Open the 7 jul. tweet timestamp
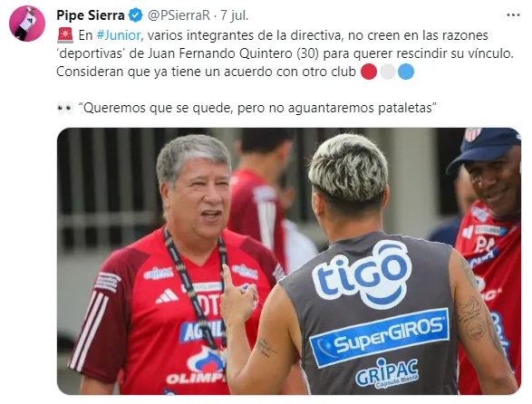This screenshot has height=404, width=532. pyautogui.click(x=235, y=15)
